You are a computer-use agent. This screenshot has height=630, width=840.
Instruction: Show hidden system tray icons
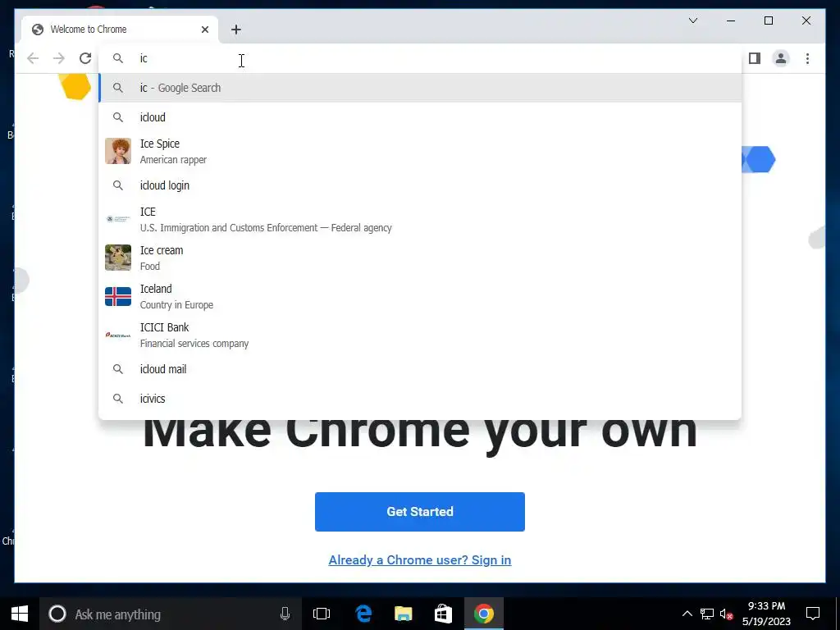click(687, 614)
